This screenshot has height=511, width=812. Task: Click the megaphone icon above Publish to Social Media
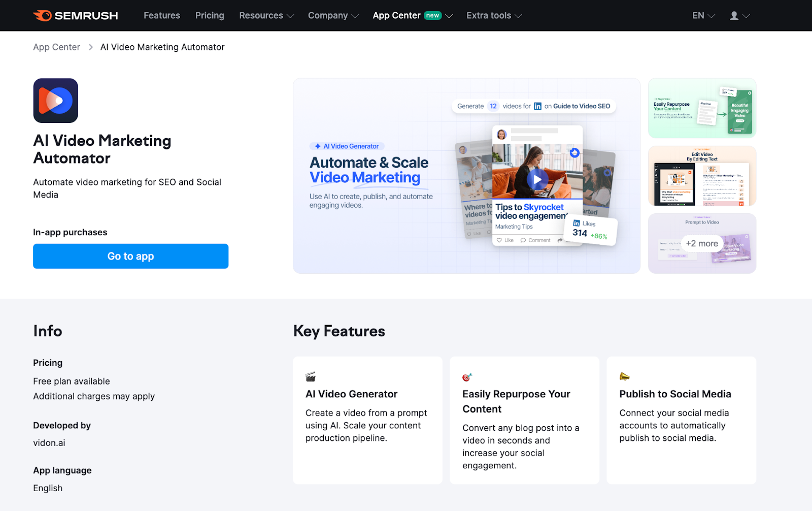(x=624, y=376)
